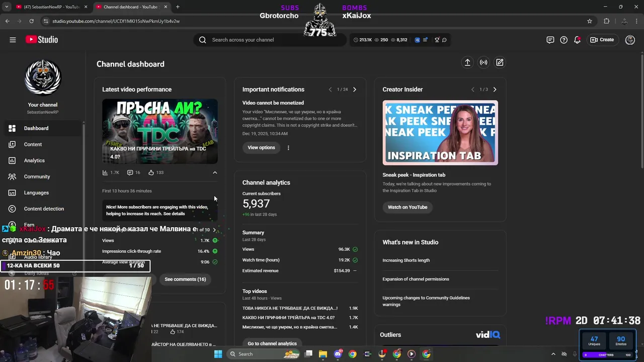
Task: Open Upcoming changes to Community Guidelines warnings
Action: [x=426, y=301]
